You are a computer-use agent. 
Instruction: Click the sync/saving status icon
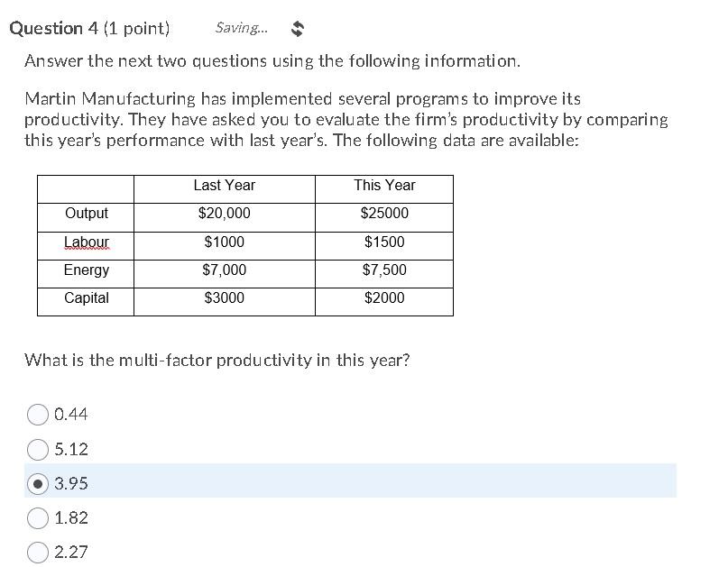[297, 27]
